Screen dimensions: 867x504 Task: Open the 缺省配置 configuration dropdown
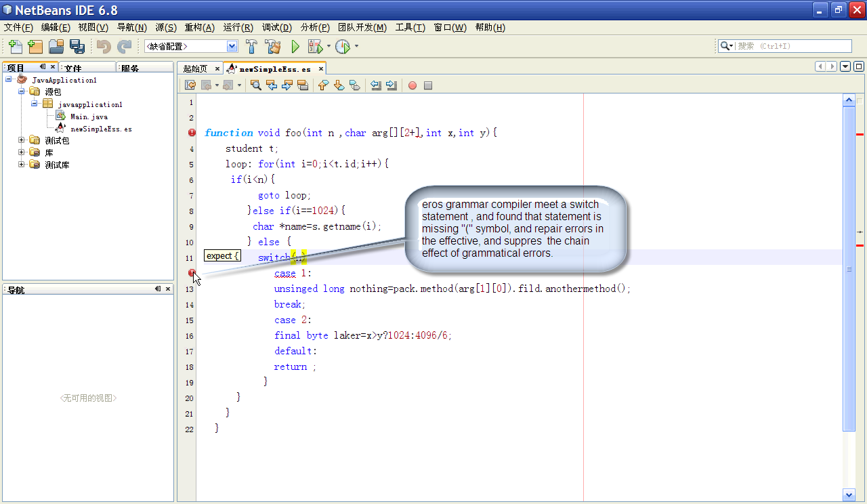coord(232,46)
